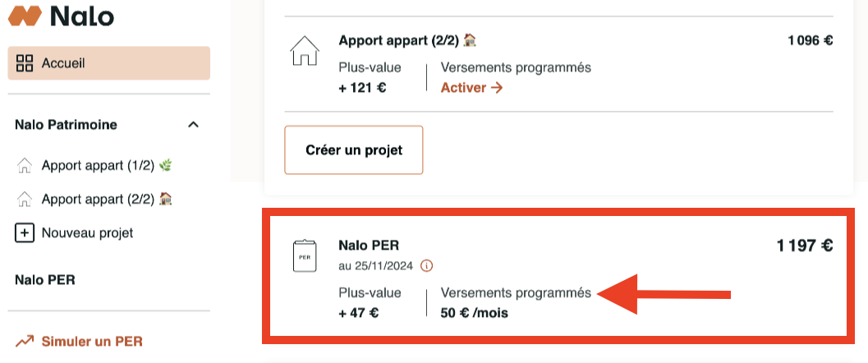Click the plus icon for Nouveau projet
The height and width of the screenshot is (363, 868).
click(25, 232)
